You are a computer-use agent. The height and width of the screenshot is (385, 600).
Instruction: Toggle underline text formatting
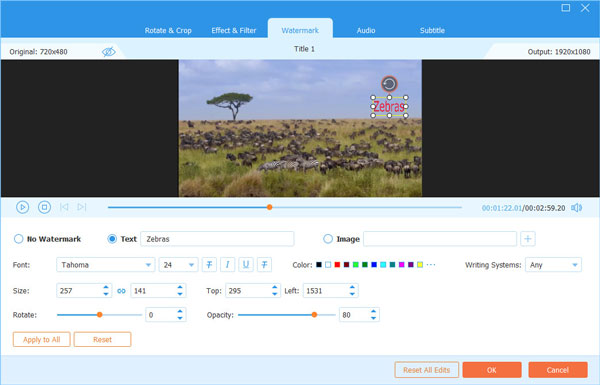[x=246, y=264]
